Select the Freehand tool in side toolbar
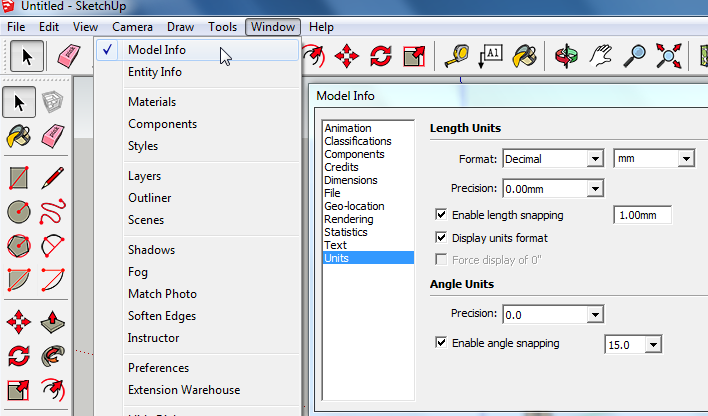Viewport: 708px width, 416px height. [x=53, y=212]
